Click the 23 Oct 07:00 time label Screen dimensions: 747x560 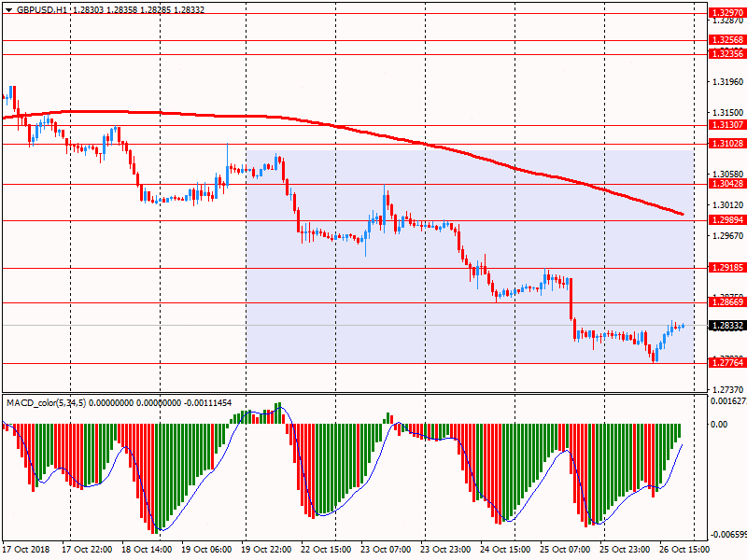386,550
